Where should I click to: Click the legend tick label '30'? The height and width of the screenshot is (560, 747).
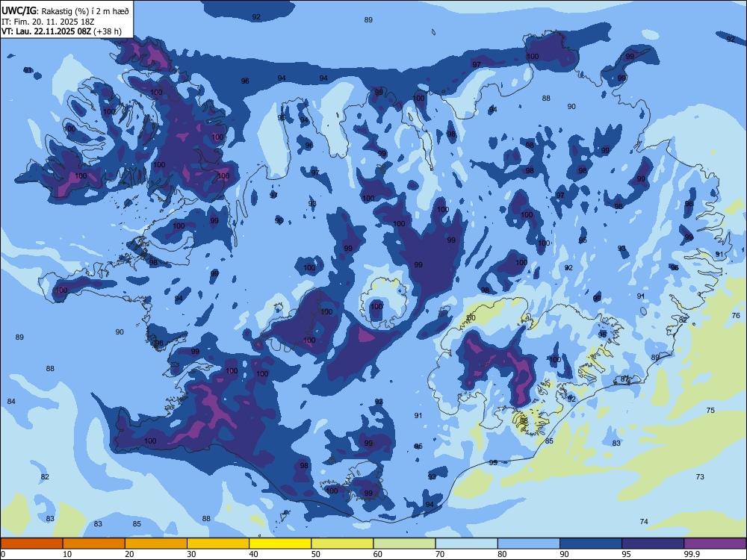pos(191,554)
